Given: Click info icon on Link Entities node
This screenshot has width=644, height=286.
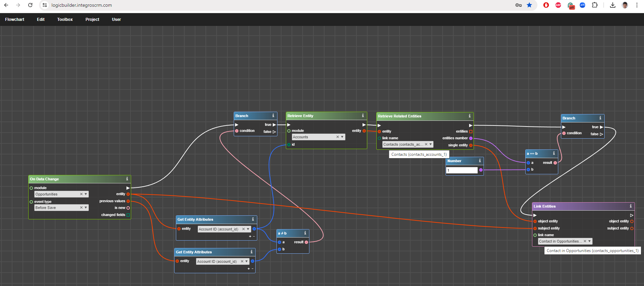Looking at the screenshot, I should click(631, 206).
